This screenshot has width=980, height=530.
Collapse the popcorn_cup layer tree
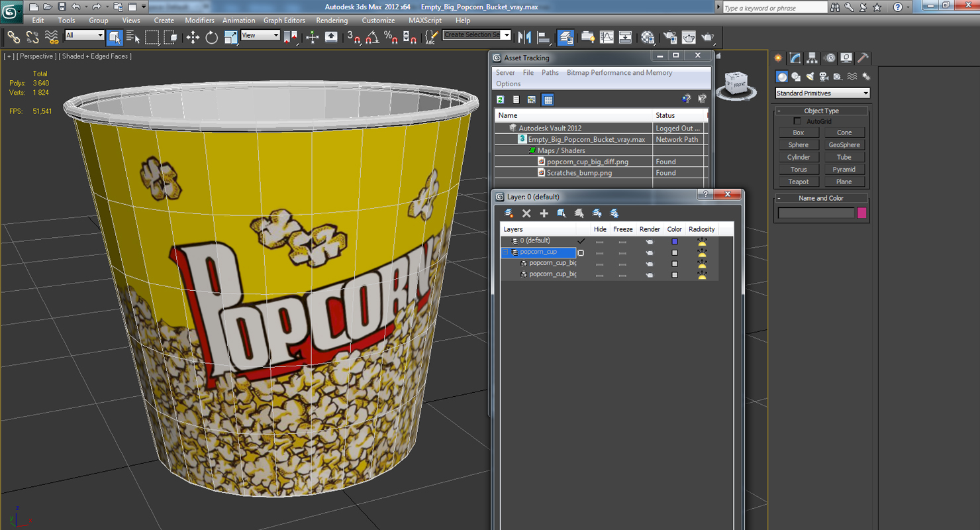pyautogui.click(x=505, y=252)
